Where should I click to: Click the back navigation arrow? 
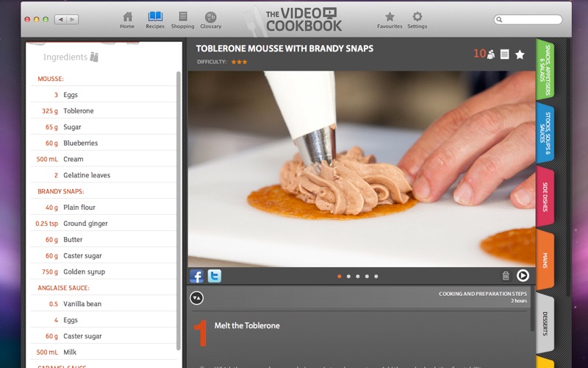(x=61, y=19)
